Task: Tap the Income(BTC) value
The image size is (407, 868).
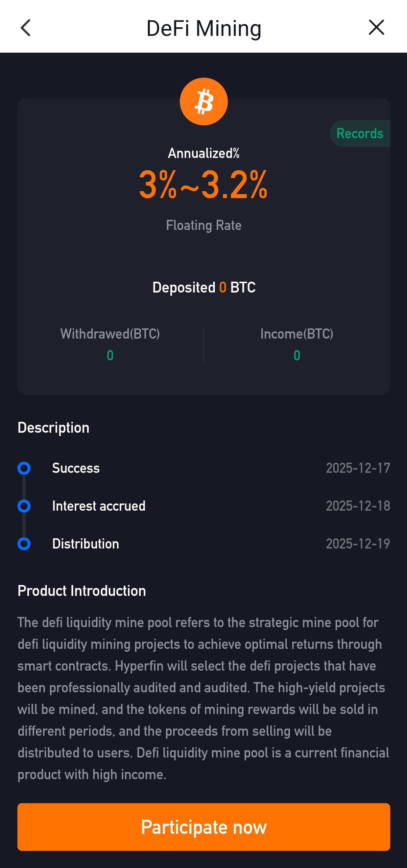Action: [x=297, y=355]
